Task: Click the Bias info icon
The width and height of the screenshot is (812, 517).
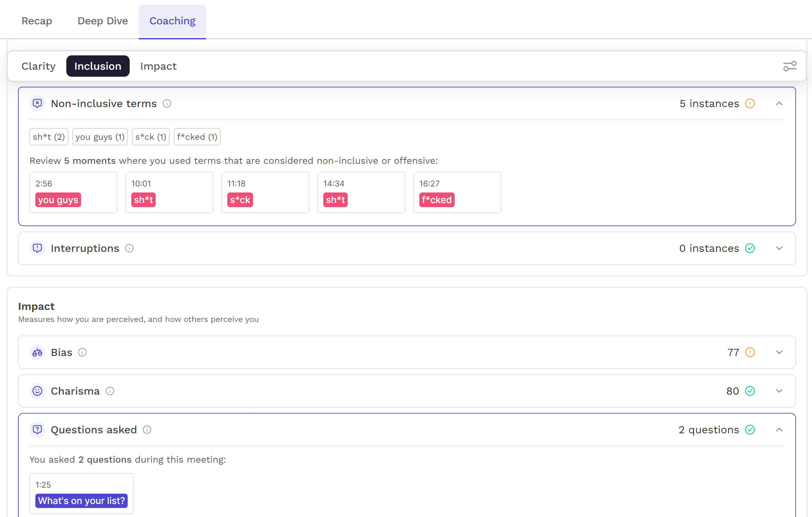Action: (82, 352)
